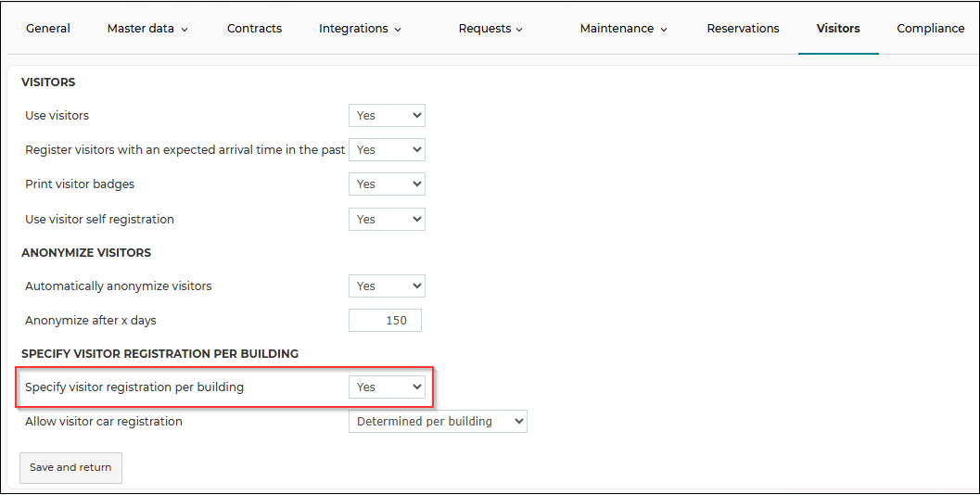Viewport: 980px width, 495px height.
Task: Click the 'Automatically anonymize visitors' label
Action: (118, 286)
